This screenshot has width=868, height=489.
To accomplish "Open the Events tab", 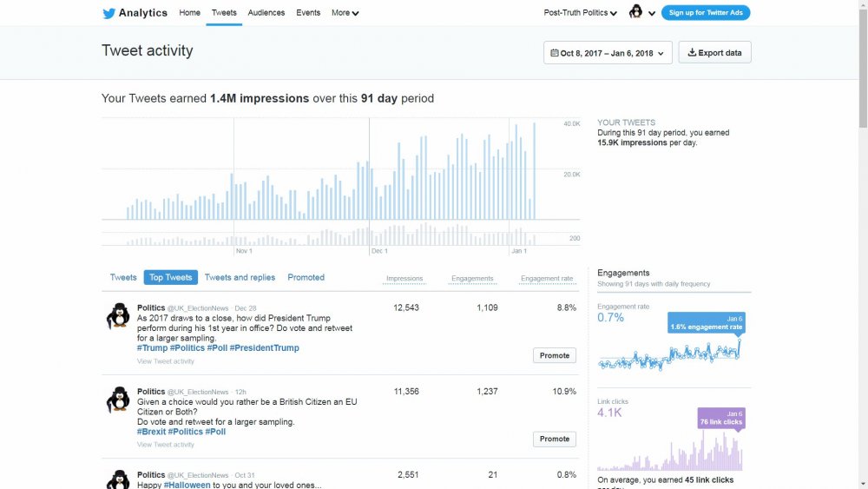I will click(308, 13).
